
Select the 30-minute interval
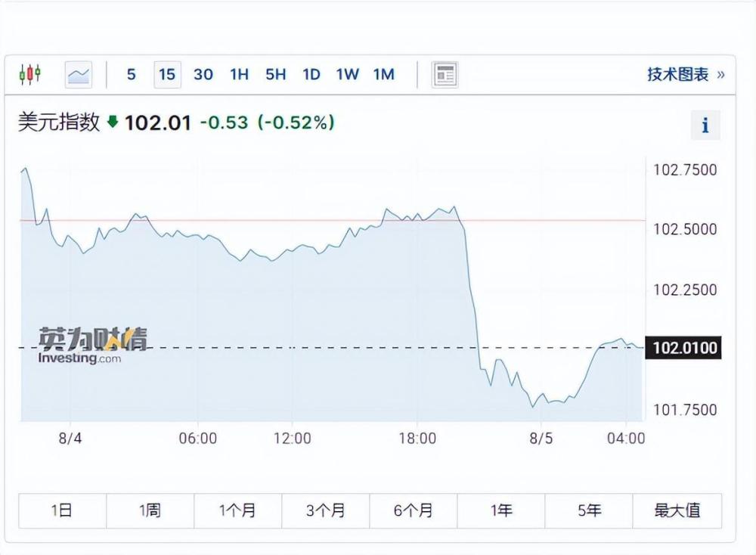click(x=203, y=74)
